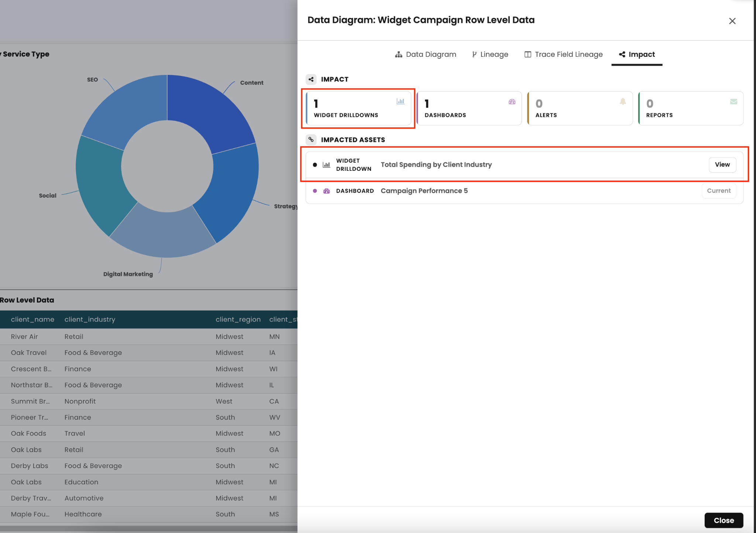Image resolution: width=756 pixels, height=533 pixels.
Task: Click the Social chart label
Action: tap(48, 195)
